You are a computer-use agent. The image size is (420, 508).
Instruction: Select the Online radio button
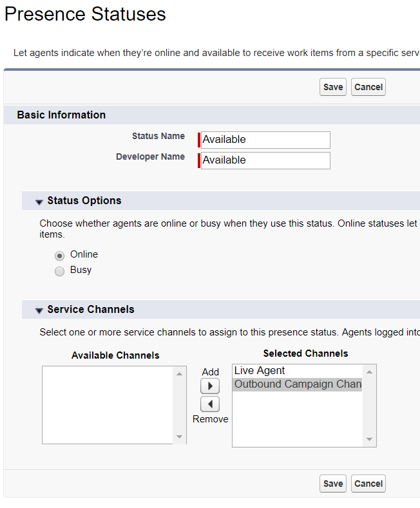[59, 256]
